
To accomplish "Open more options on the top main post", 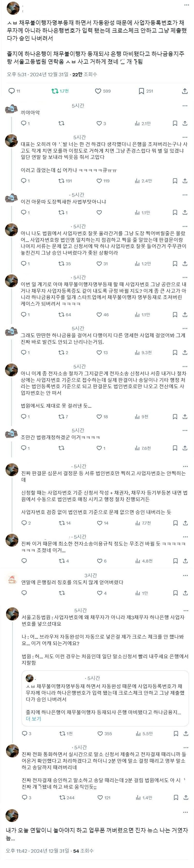I will tap(186, 5).
